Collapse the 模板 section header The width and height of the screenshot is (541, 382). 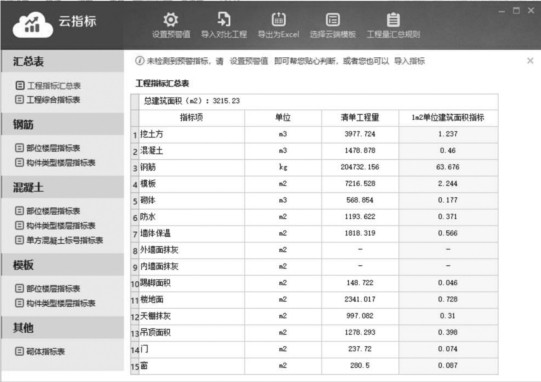[62, 265]
